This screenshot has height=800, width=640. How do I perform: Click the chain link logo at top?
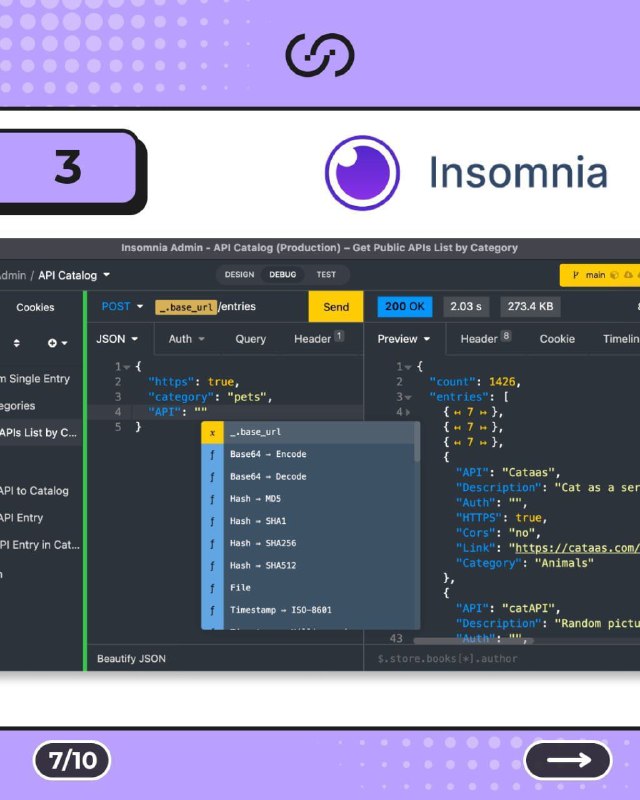320,55
